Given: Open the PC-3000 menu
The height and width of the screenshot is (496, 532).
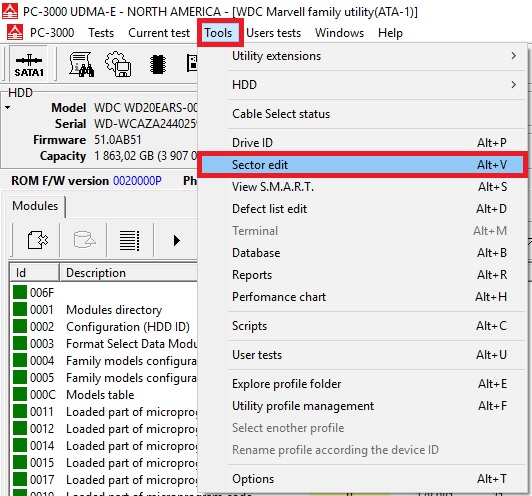Looking at the screenshot, I should point(52,33).
